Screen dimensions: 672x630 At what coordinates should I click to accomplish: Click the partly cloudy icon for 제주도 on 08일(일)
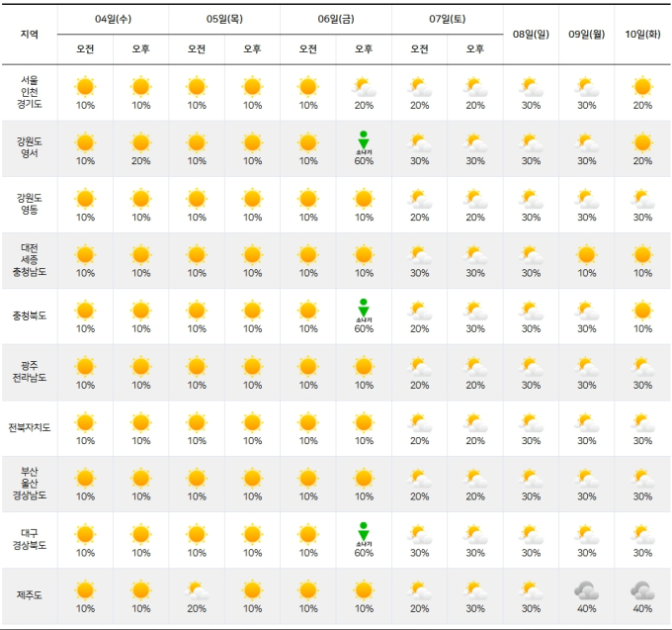click(531, 590)
